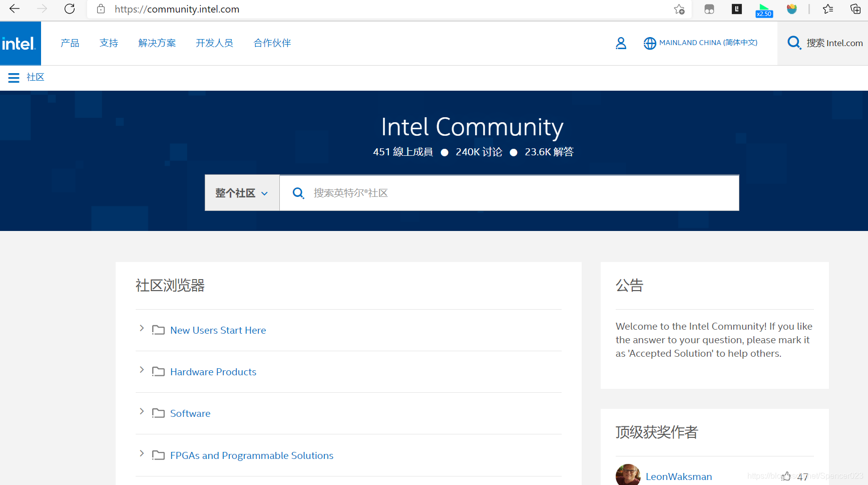The image size is (868, 485).
Task: Click the 公告 heading
Action: (x=630, y=286)
